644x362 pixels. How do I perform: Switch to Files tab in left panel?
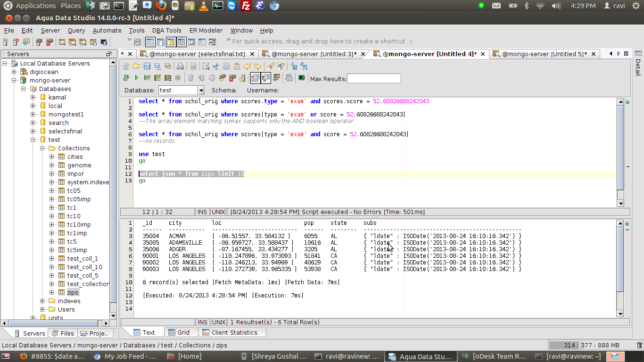coord(63,333)
